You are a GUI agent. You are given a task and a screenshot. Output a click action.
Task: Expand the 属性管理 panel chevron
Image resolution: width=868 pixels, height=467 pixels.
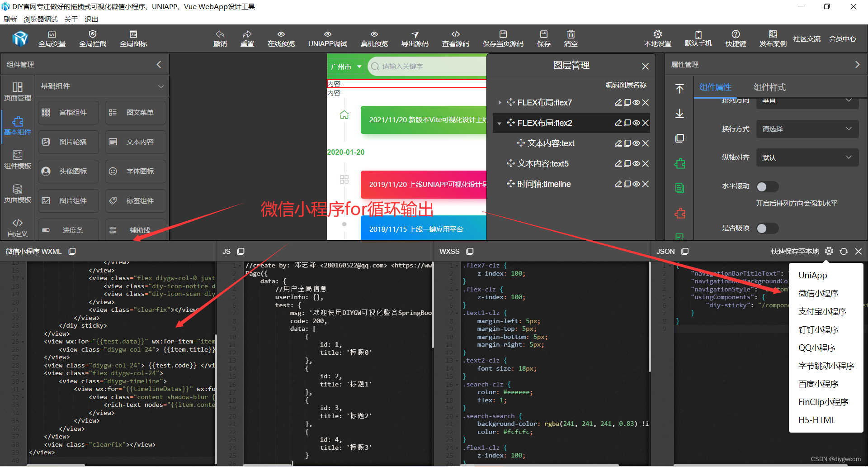point(857,65)
